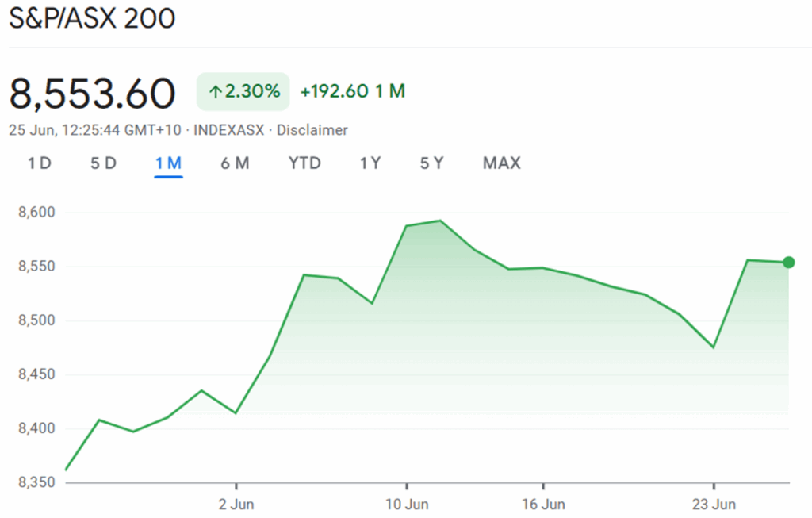Click the 8,350 y-axis label
Image resolution: width=812 pixels, height=518 pixels.
pos(36,482)
